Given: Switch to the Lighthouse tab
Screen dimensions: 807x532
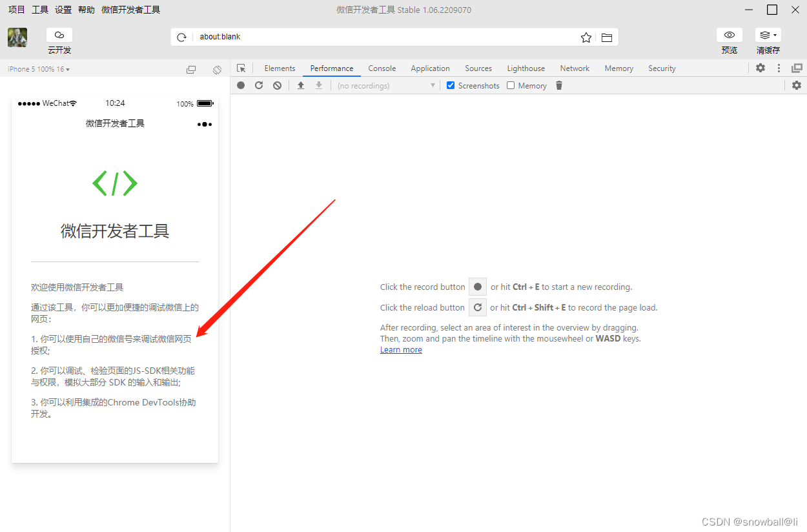Looking at the screenshot, I should [526, 68].
